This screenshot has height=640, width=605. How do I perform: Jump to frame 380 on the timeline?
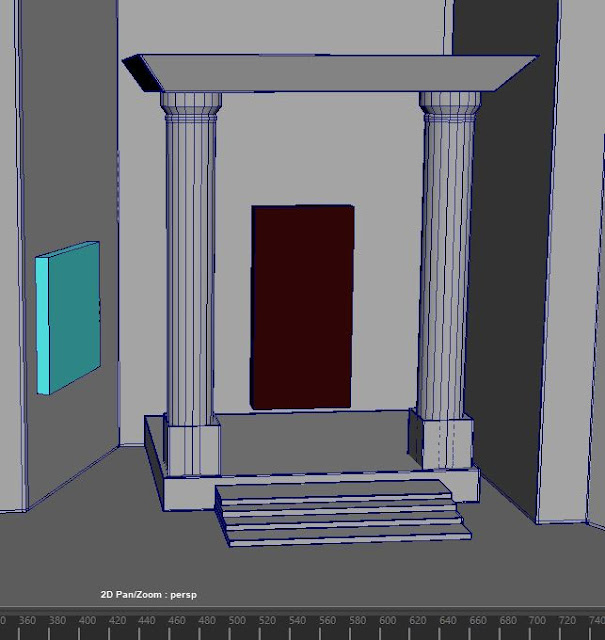click(57, 620)
